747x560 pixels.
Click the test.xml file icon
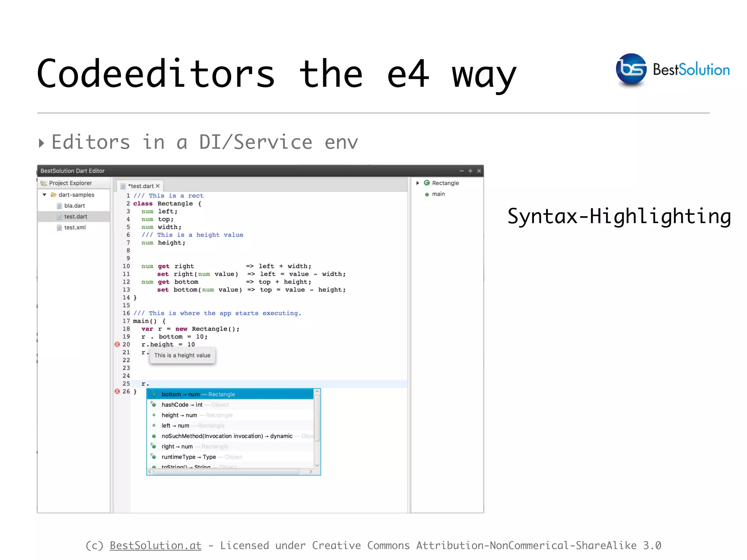click(59, 227)
